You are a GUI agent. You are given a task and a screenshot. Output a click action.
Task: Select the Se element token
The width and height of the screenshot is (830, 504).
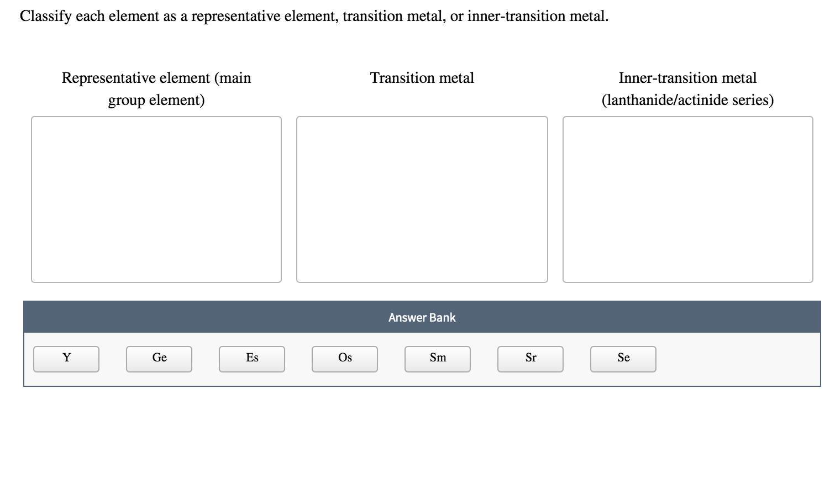click(623, 358)
